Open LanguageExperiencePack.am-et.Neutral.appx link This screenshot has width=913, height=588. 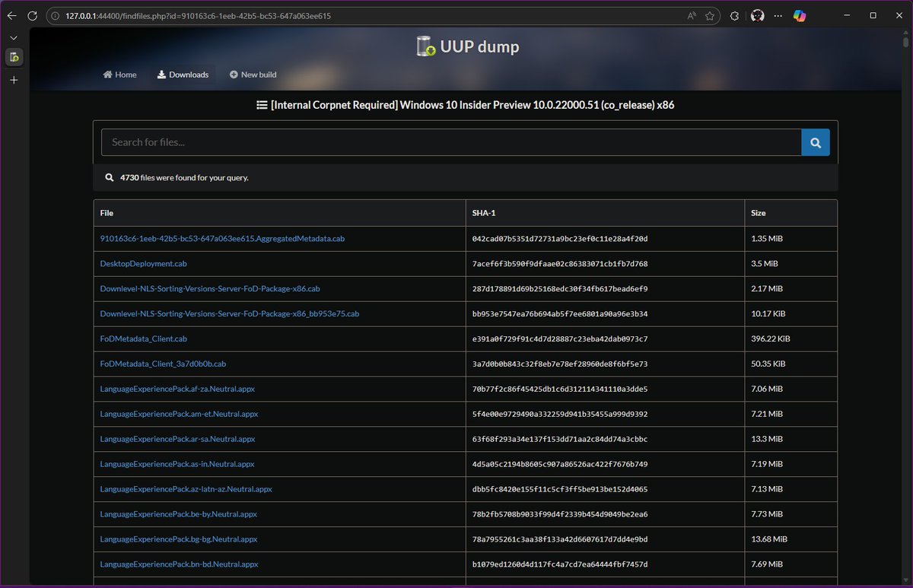tap(179, 414)
